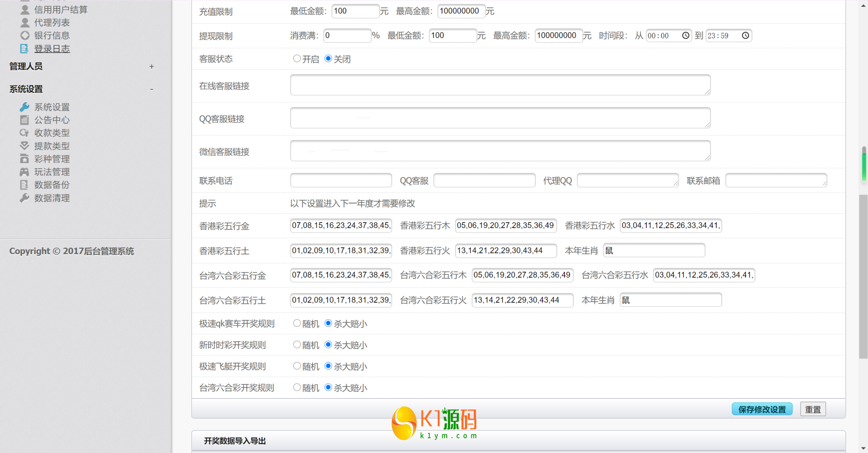Image resolution: width=868 pixels, height=453 pixels.
Task: Click the 登录日志 document icon
Action: tap(25, 49)
